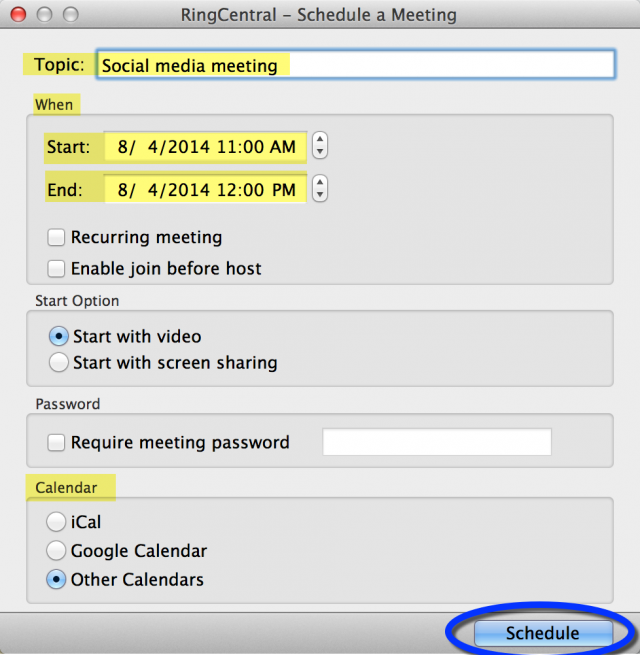Select the Other Calendars option
This screenshot has height=655, width=640.
pos(59,580)
